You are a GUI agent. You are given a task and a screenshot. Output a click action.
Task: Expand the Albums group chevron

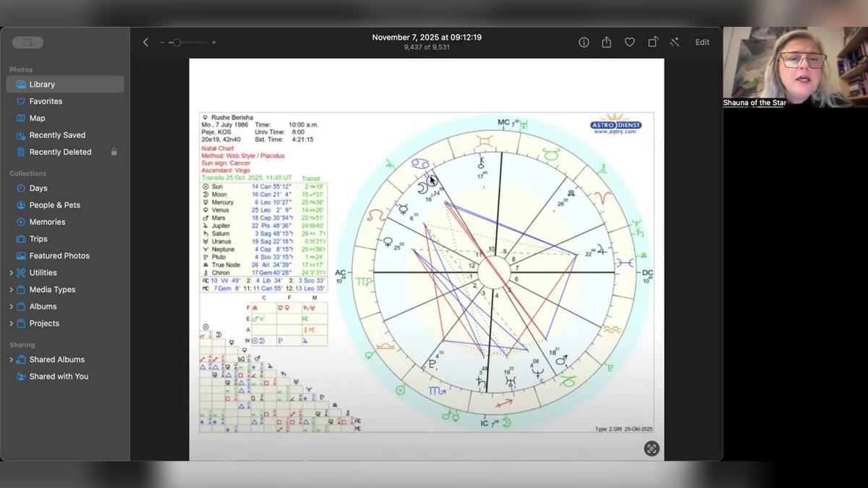click(11, 307)
